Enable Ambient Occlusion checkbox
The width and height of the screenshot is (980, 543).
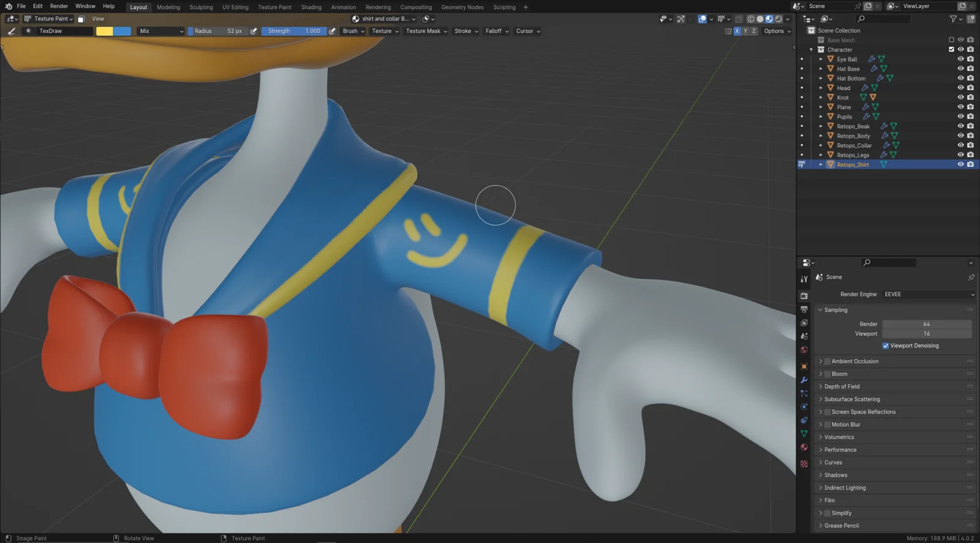click(x=827, y=362)
